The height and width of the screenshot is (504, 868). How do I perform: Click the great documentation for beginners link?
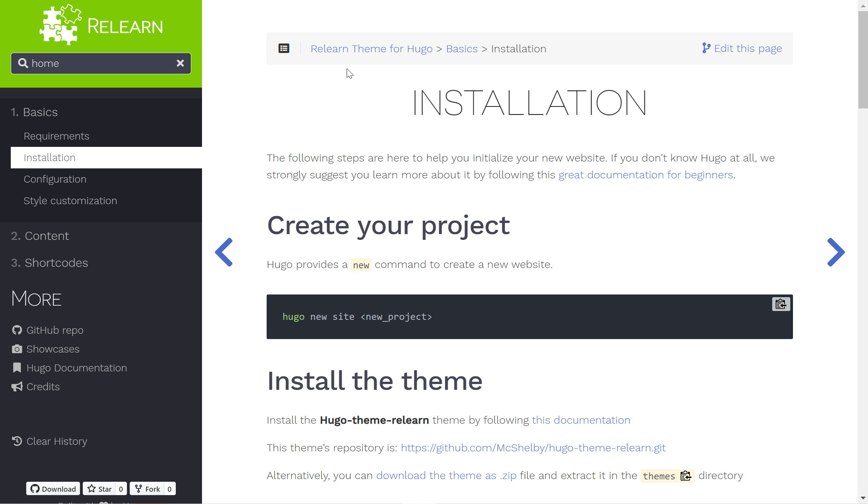645,174
